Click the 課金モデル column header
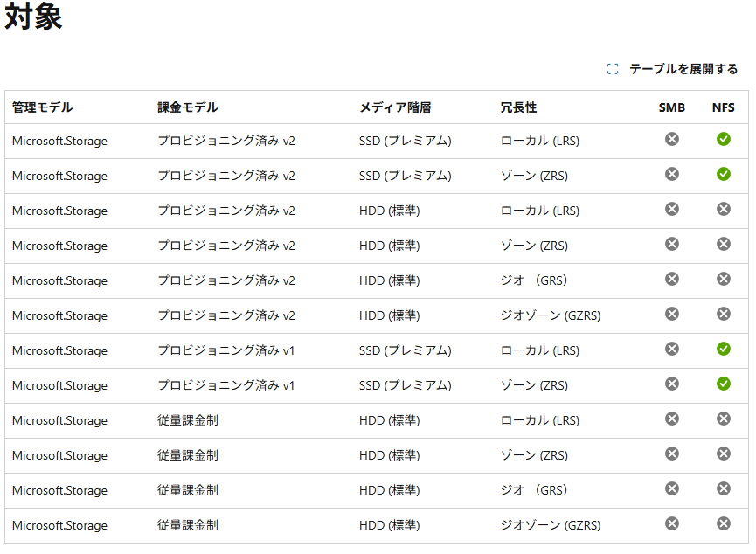 188,107
